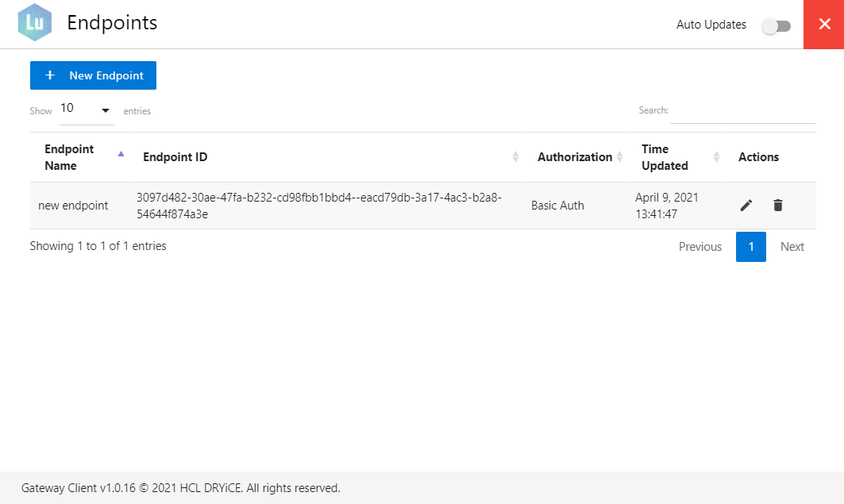The width and height of the screenshot is (844, 504).
Task: Click the sort arrow beside Endpoint ID
Action: click(514, 156)
